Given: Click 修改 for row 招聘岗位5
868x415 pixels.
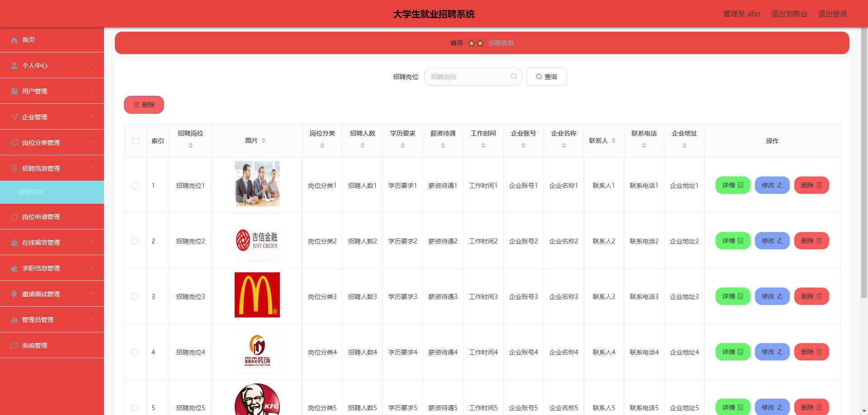Looking at the screenshot, I should point(772,407).
